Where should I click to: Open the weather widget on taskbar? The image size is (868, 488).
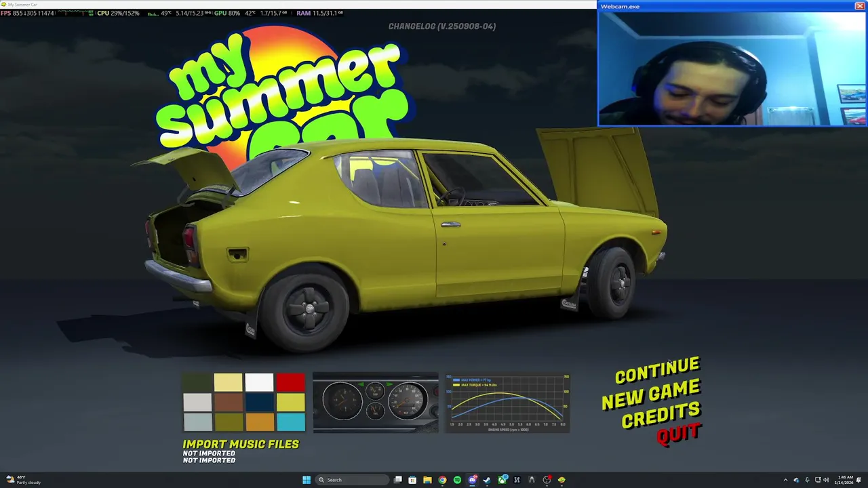[24, 480]
